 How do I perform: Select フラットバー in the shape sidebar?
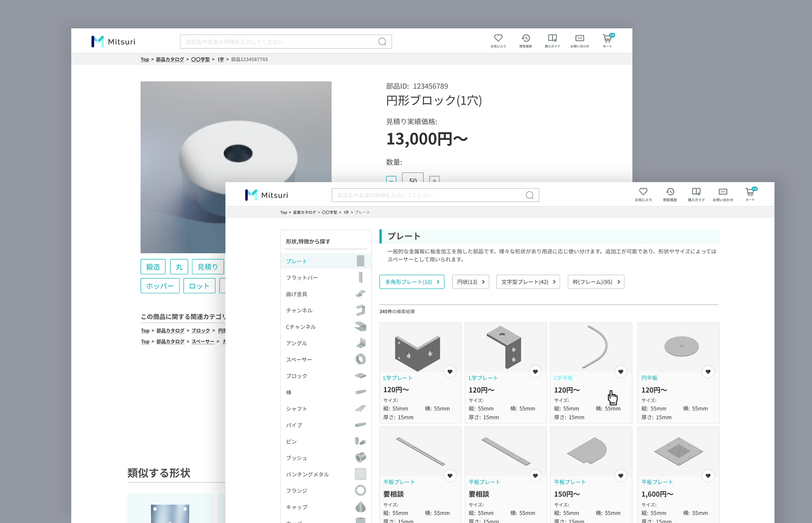click(302, 278)
